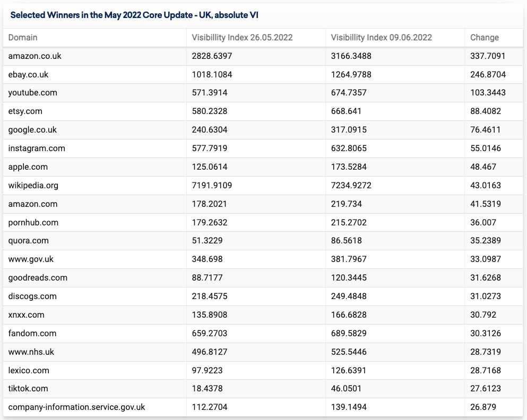
Task: Click the Visibility Index 26.05.2022 column header
Action: click(242, 38)
